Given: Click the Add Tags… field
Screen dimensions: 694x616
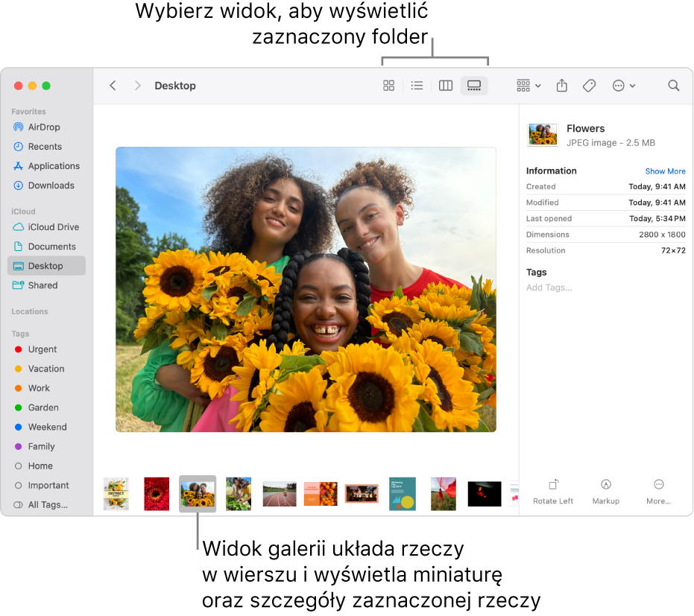Looking at the screenshot, I should 549,288.
